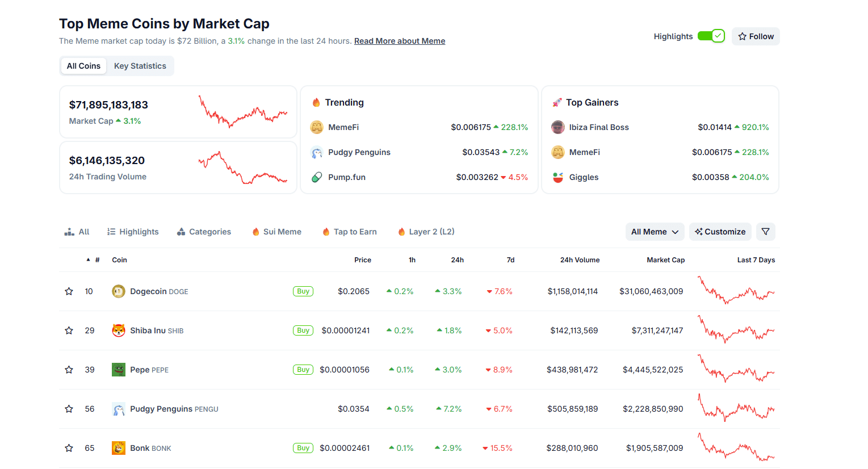The height and width of the screenshot is (469, 868).
Task: Click the Bonk coin logo
Action: coord(119,448)
